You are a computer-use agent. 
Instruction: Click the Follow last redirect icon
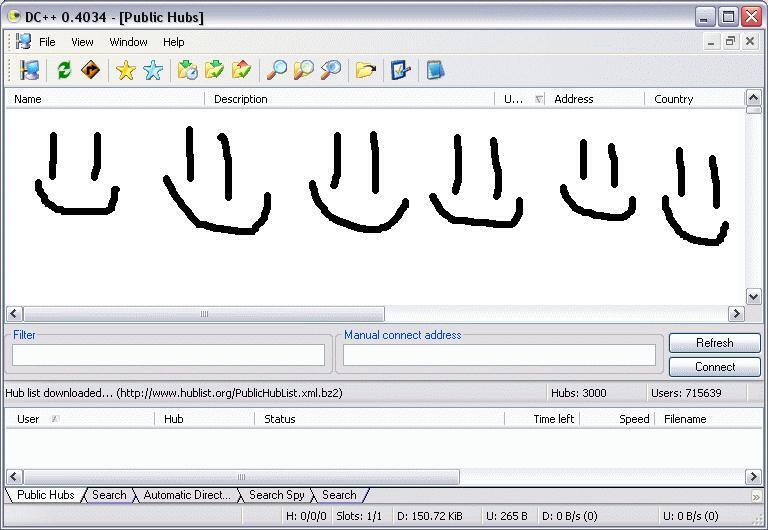pos(90,70)
